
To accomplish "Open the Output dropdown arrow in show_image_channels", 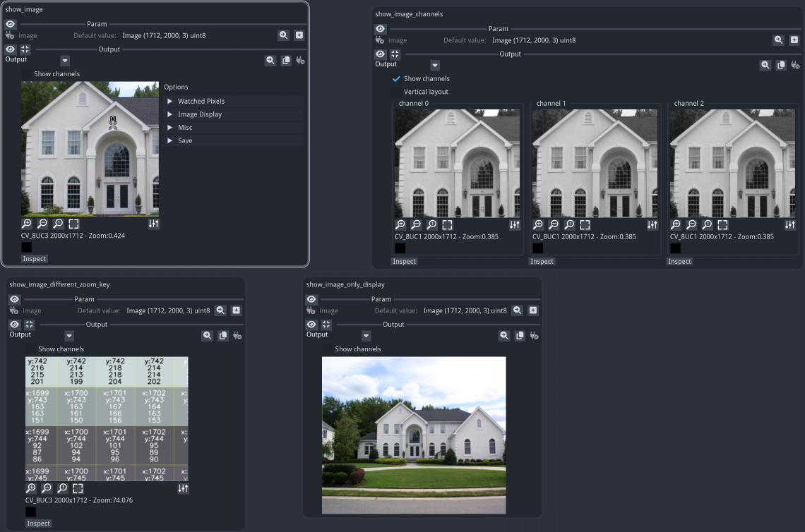I will [x=435, y=66].
